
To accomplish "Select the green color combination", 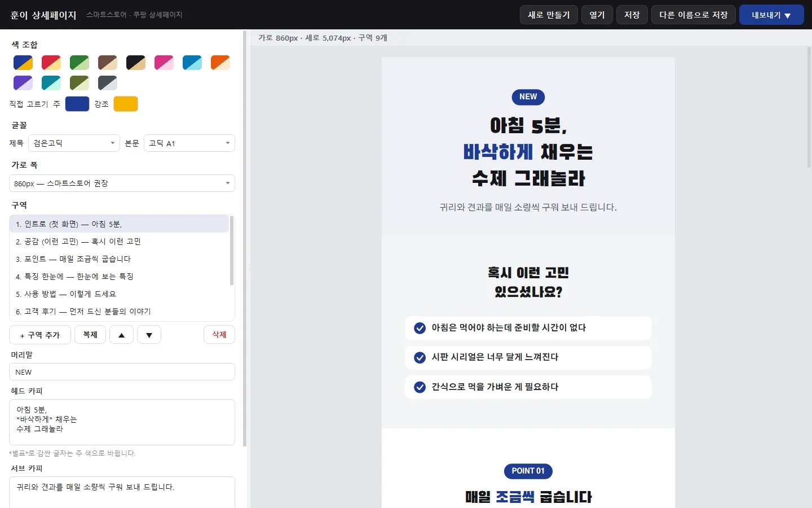I will click(x=80, y=63).
